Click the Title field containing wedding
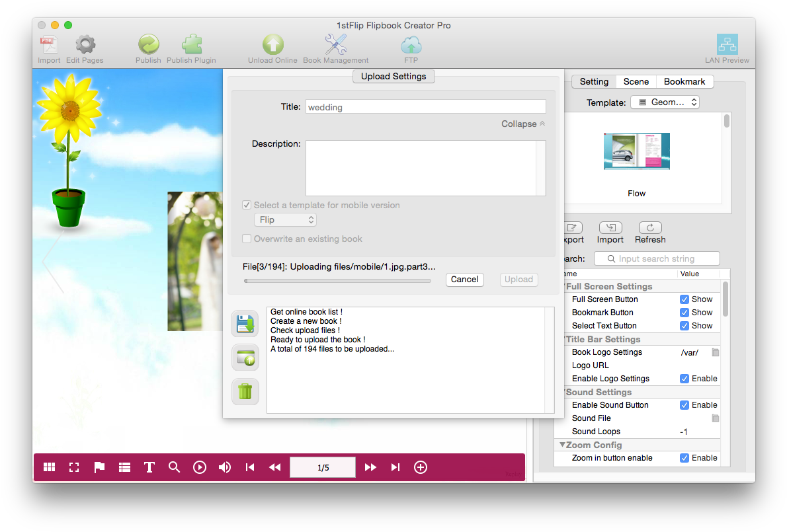Screen dimensions: 787x532 click(x=426, y=107)
